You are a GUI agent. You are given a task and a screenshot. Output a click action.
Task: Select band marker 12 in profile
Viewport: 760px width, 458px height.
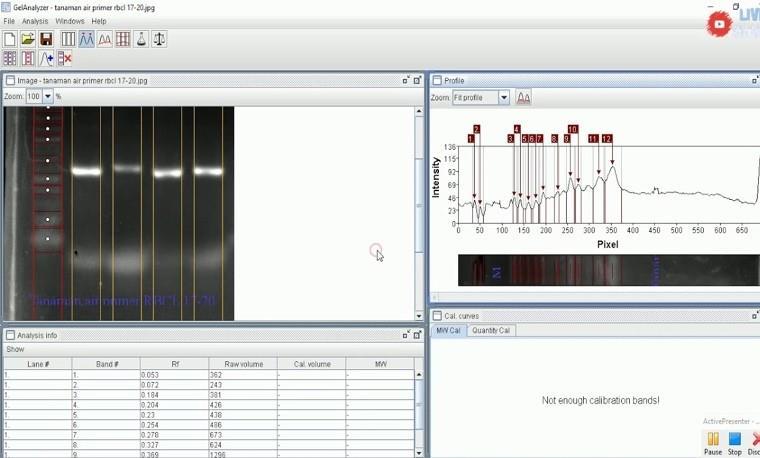(x=607, y=139)
